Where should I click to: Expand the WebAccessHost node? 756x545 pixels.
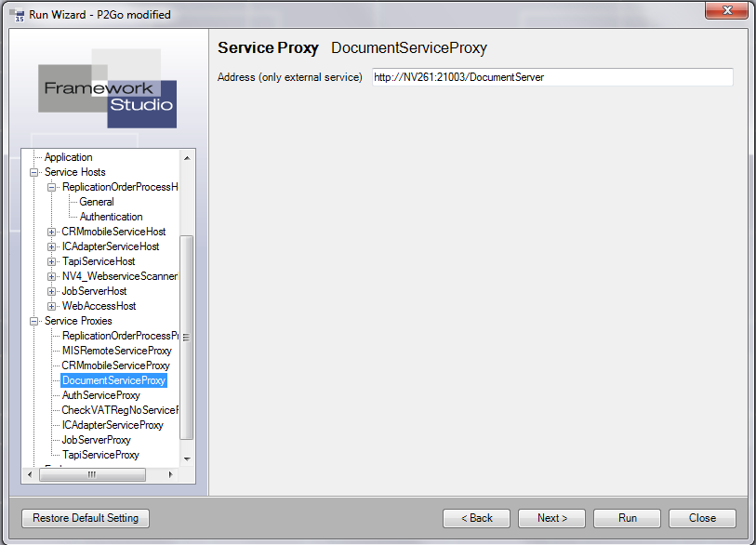51,306
